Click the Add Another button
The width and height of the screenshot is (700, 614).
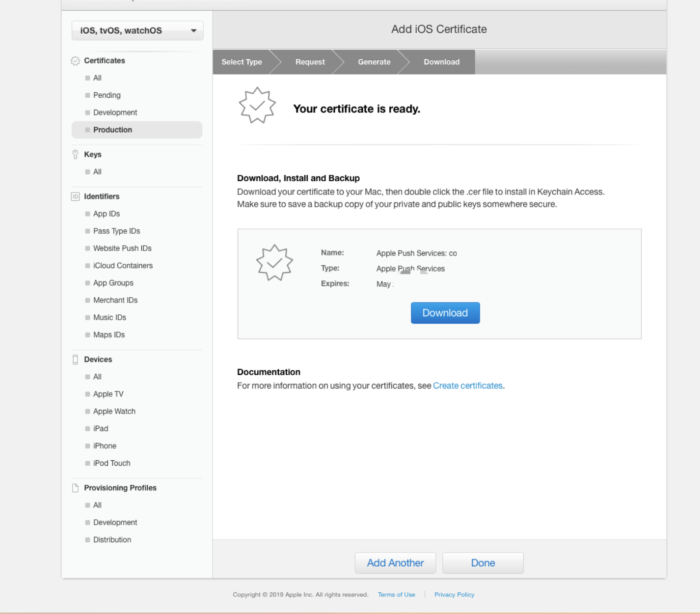(x=395, y=563)
